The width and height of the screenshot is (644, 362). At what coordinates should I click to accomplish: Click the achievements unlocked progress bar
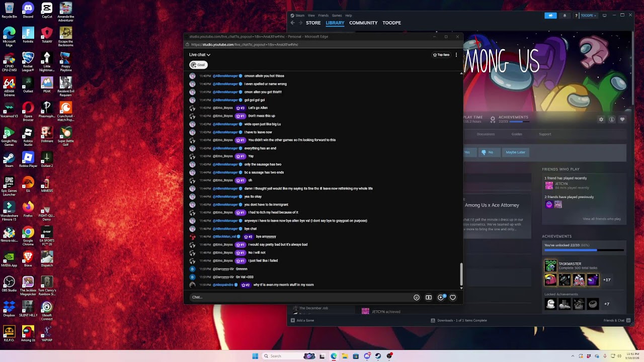point(584,250)
